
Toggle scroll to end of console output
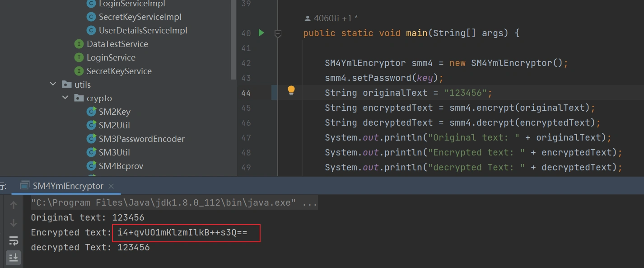click(x=14, y=258)
